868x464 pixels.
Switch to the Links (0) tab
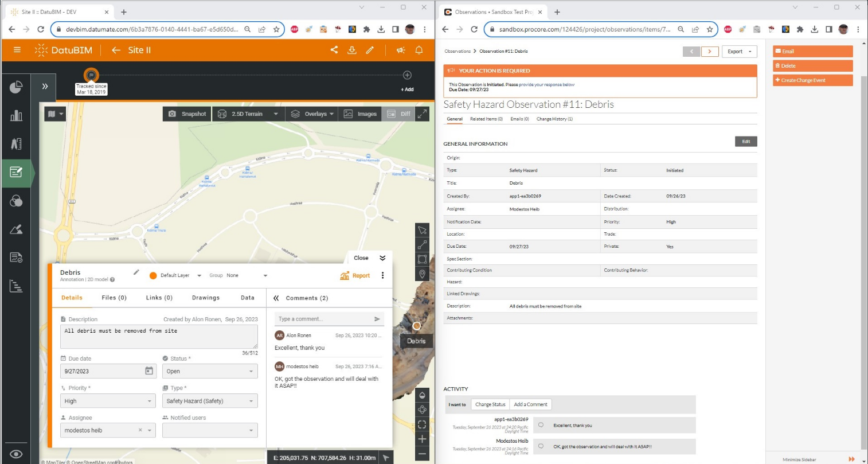(159, 298)
